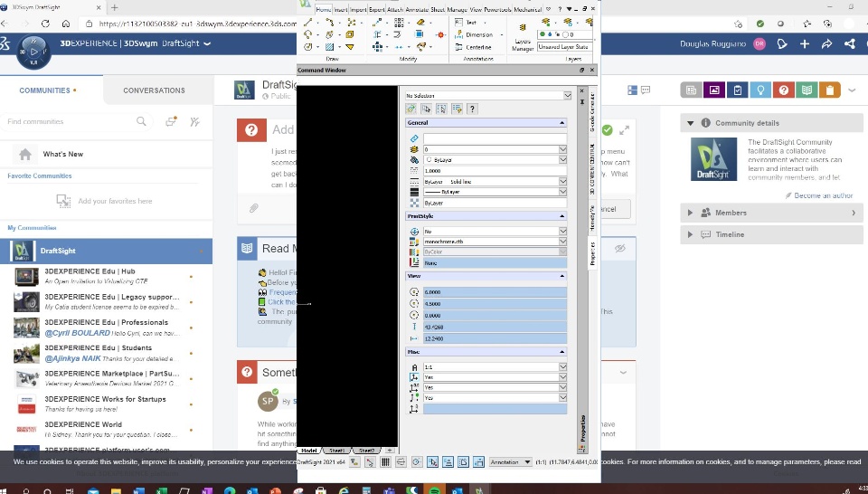Open the ByLayer Solid line style dropdown

click(495, 182)
